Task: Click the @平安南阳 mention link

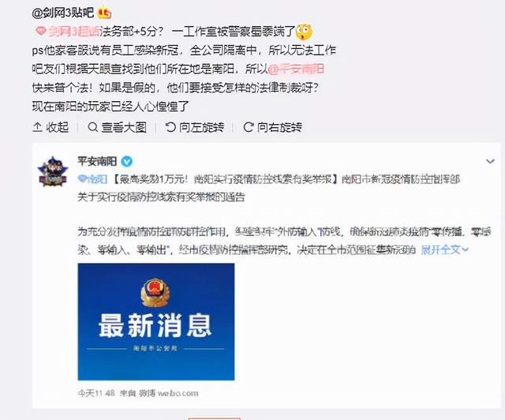Action: tap(296, 69)
